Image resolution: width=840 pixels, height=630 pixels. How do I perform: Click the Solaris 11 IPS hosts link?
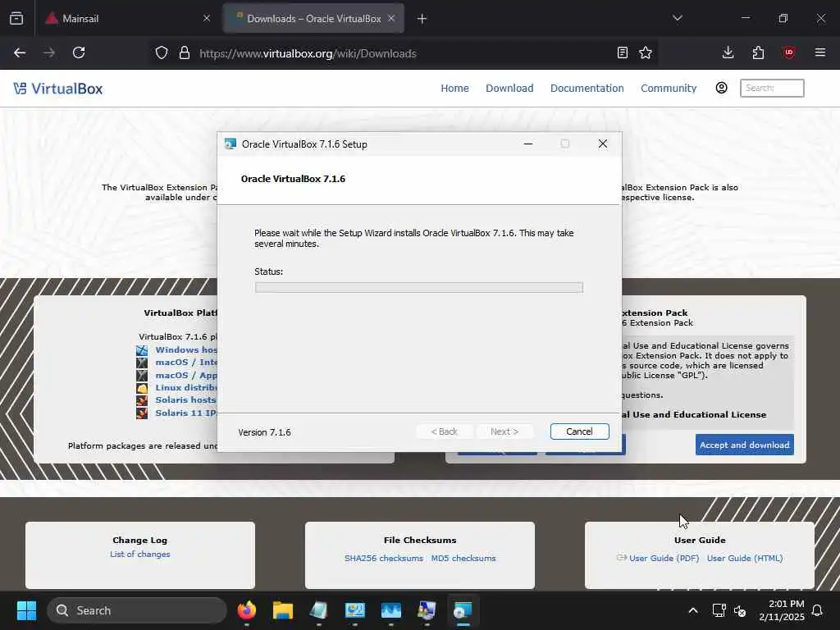coord(186,413)
